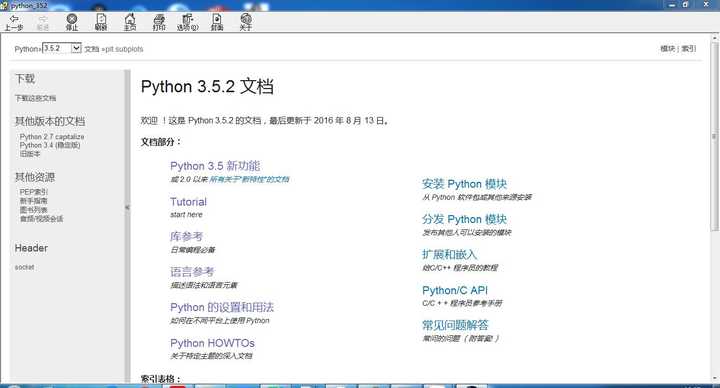This screenshot has width=720, height=388.
Task: Open the 新手指南 sidebar link
Action: tap(34, 201)
